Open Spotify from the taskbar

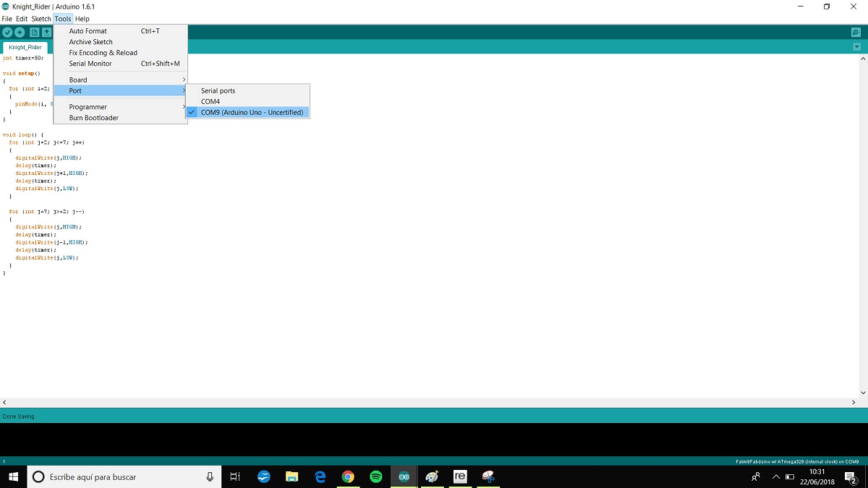[x=376, y=476]
